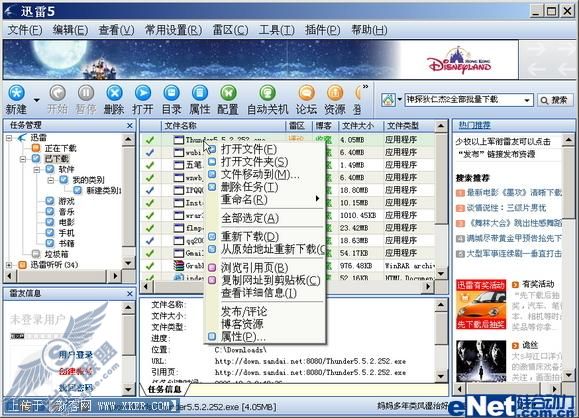Open the search box dropdown arrow

(x=527, y=100)
